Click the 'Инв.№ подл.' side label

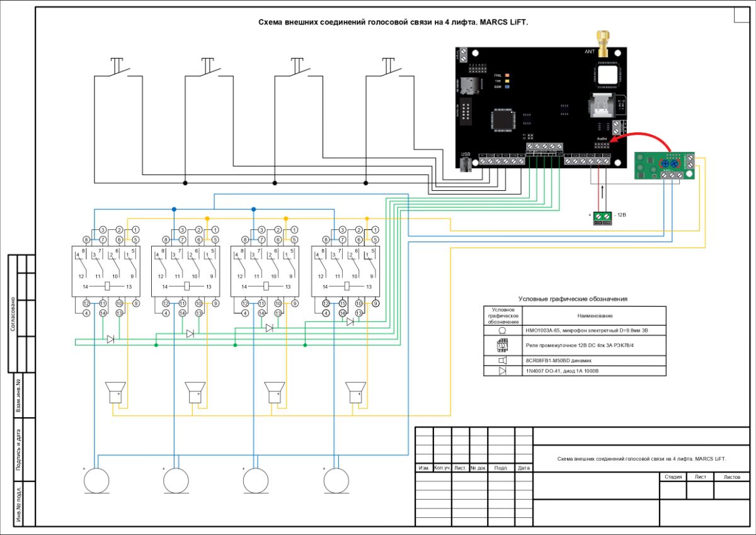click(18, 504)
